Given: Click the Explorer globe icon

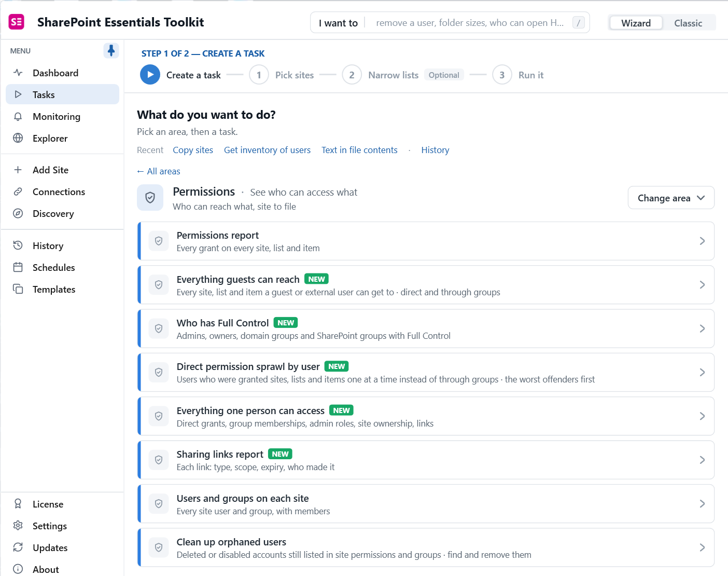Looking at the screenshot, I should point(18,138).
